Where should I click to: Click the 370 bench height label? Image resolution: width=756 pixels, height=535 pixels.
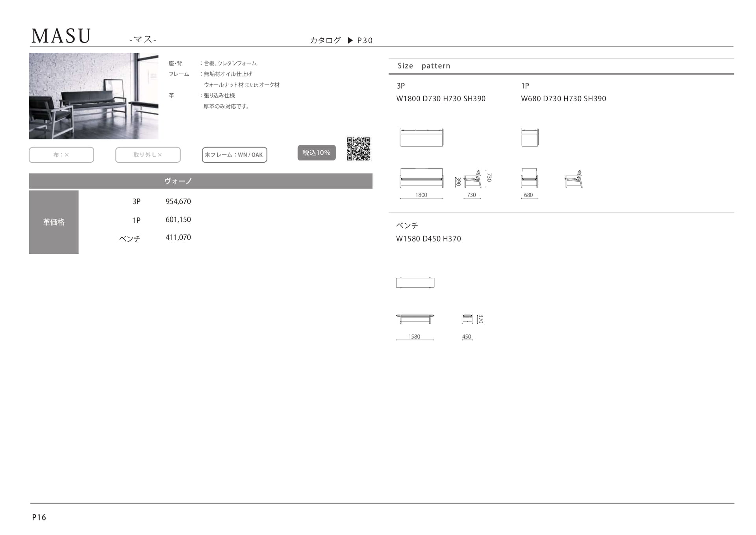[x=480, y=319]
